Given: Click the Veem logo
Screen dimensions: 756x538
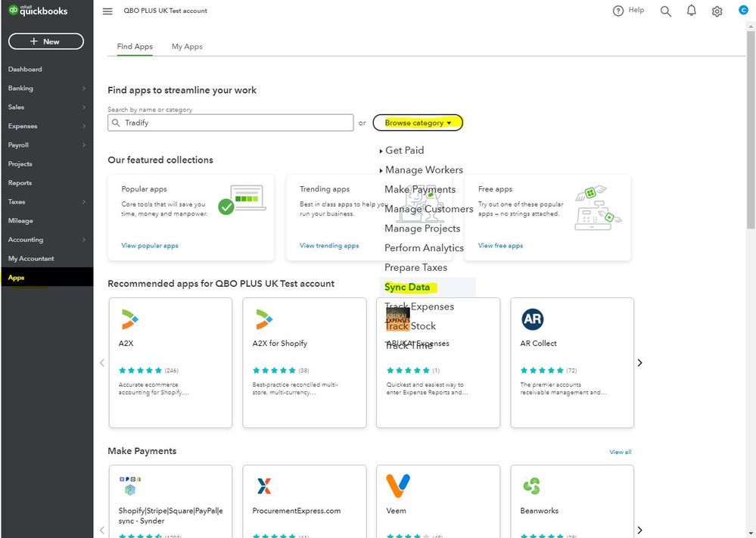Looking at the screenshot, I should tap(398, 486).
